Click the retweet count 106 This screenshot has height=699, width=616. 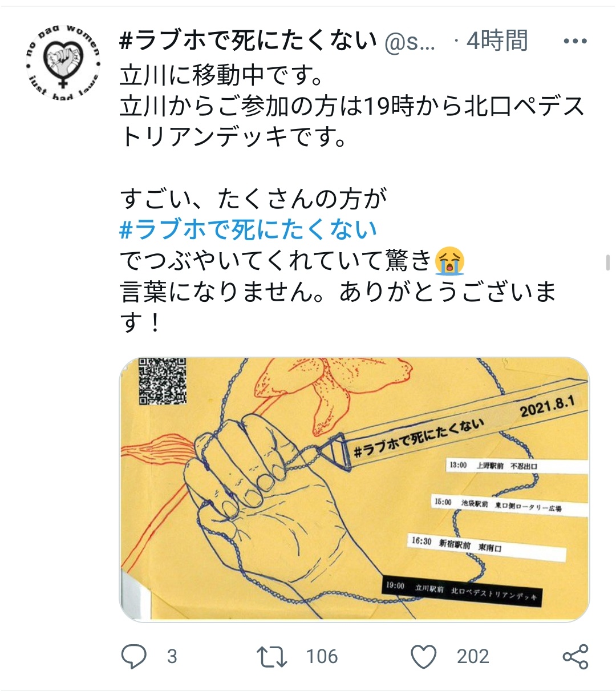click(322, 657)
